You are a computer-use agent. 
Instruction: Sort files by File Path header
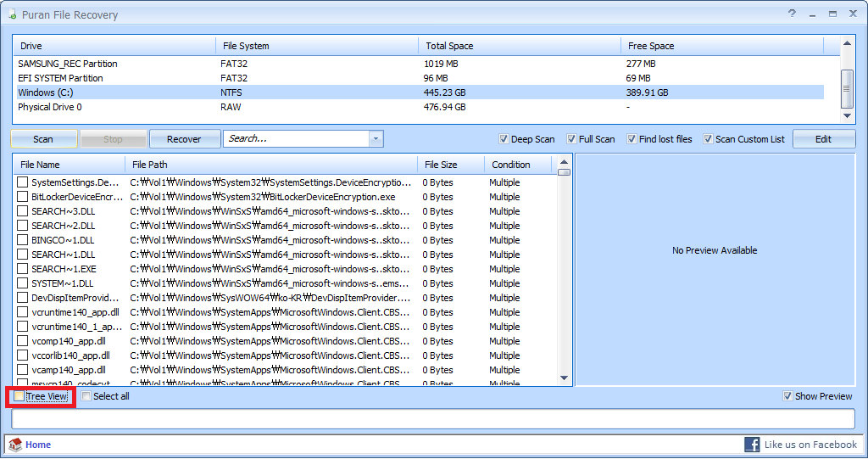pos(272,165)
